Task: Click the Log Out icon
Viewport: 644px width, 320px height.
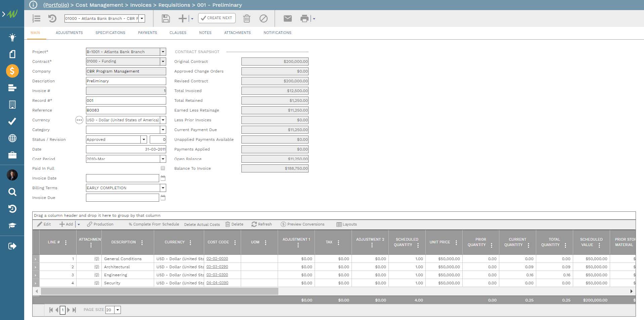Action: [12, 246]
